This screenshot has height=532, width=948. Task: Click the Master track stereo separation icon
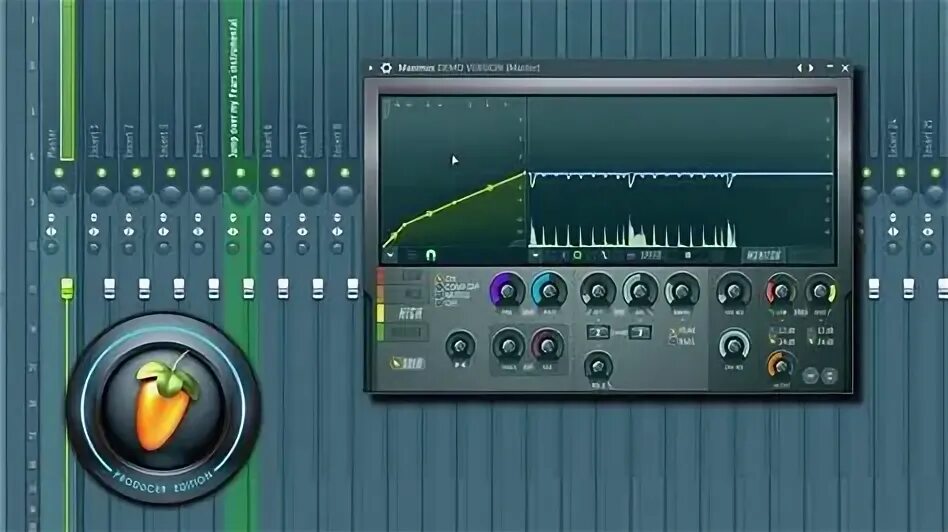(51, 232)
